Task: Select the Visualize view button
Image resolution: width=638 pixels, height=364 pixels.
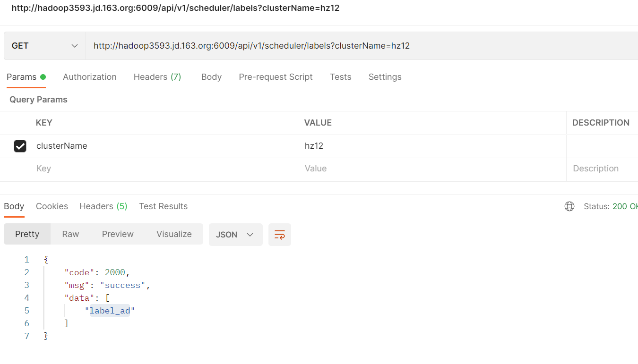Action: pos(174,234)
